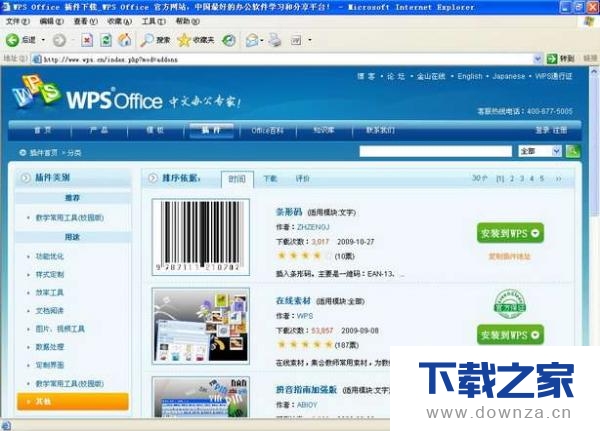
Task: Open the 帮助 menu
Action: point(188,21)
